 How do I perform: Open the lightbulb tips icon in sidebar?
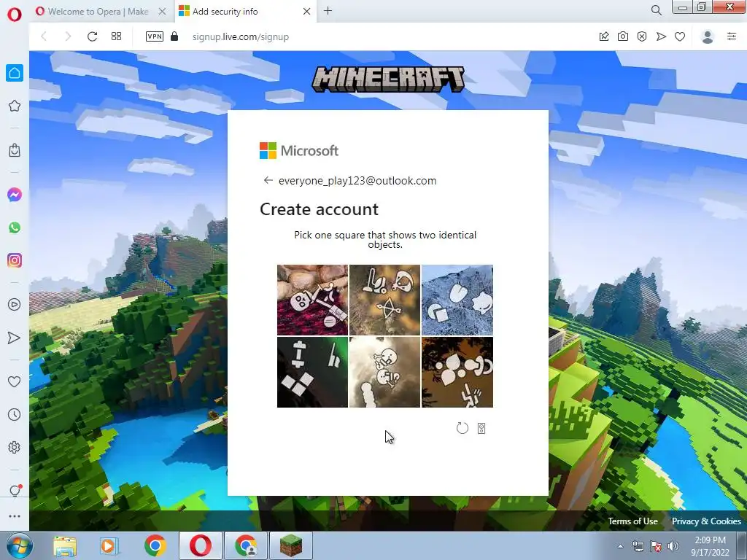tap(15, 491)
